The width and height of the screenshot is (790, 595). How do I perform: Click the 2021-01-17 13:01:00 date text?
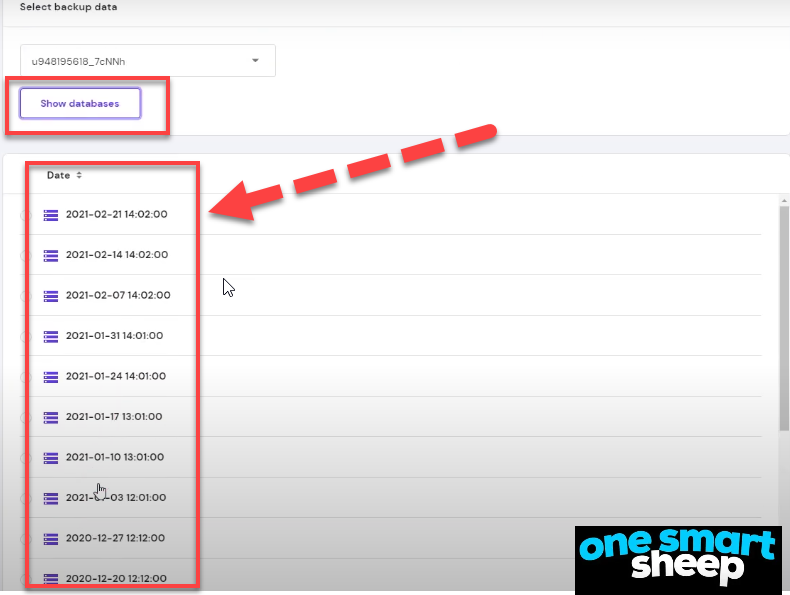(x=114, y=417)
